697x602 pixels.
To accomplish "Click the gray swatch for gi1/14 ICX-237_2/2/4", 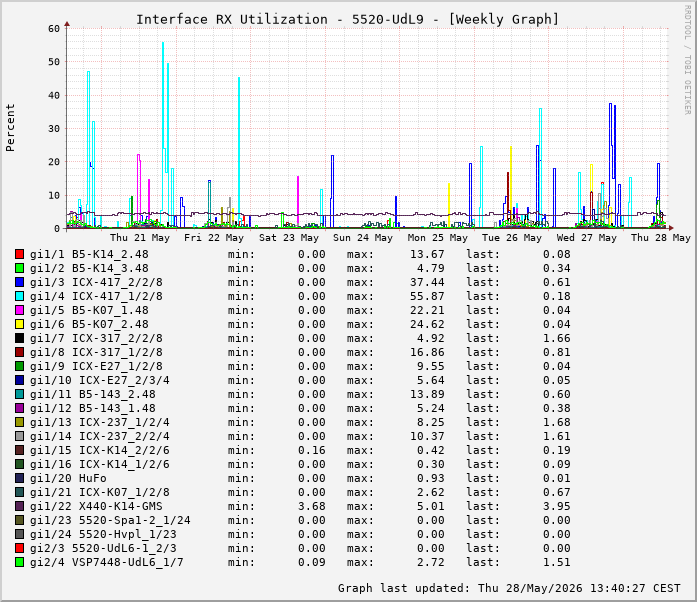I will (x=19, y=436).
